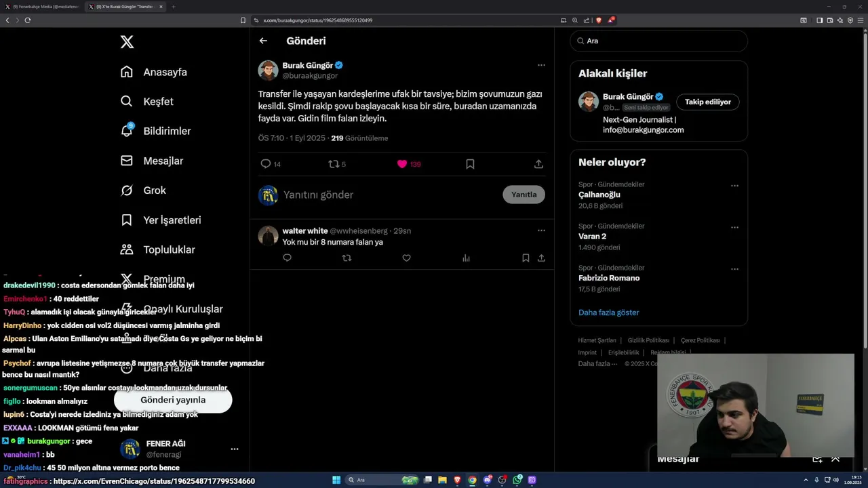Open more options on walter white's reply
Image resolution: width=868 pixels, height=488 pixels.
[541, 230]
